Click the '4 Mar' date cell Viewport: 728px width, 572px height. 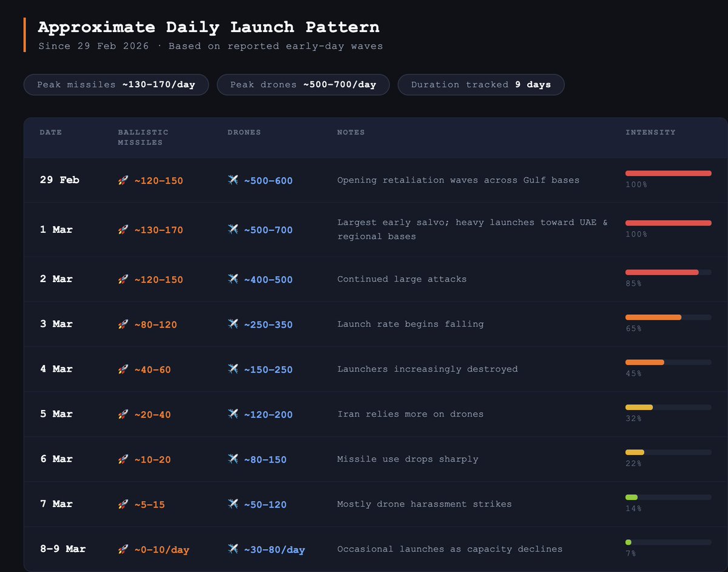[x=56, y=369]
